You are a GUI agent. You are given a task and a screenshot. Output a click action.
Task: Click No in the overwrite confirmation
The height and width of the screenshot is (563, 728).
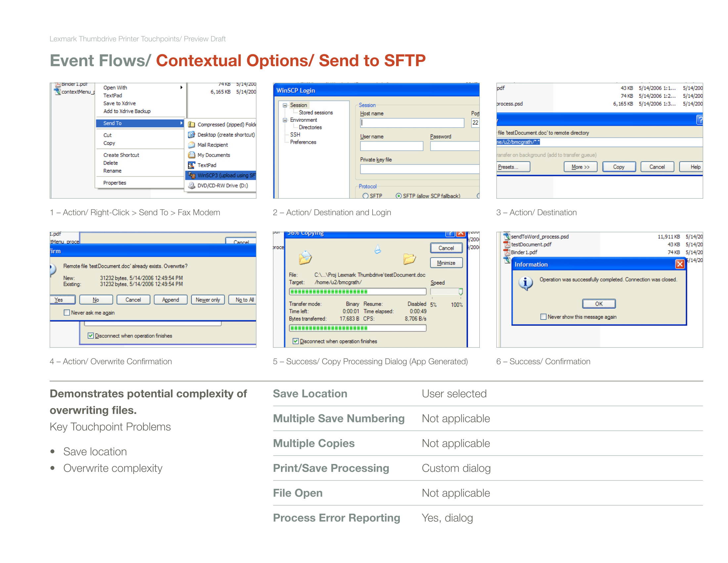coord(96,299)
